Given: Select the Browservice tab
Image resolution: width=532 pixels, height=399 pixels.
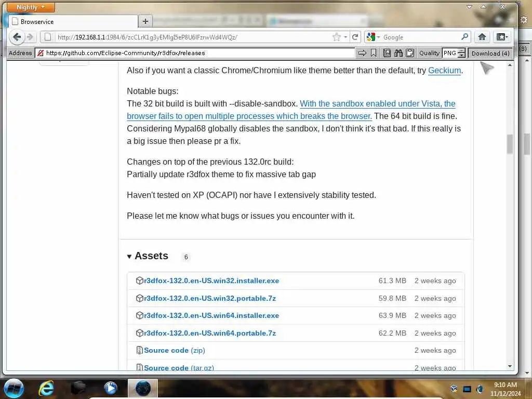Looking at the screenshot, I should coord(73,22).
